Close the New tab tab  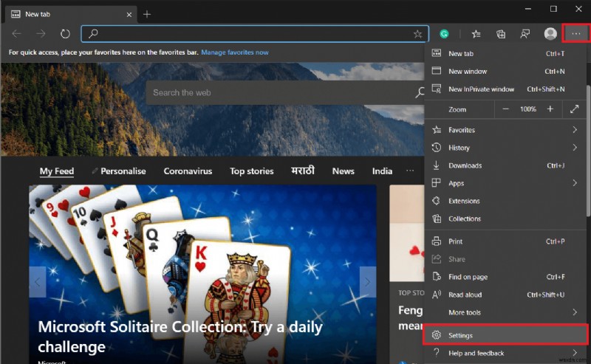pyautogui.click(x=129, y=14)
